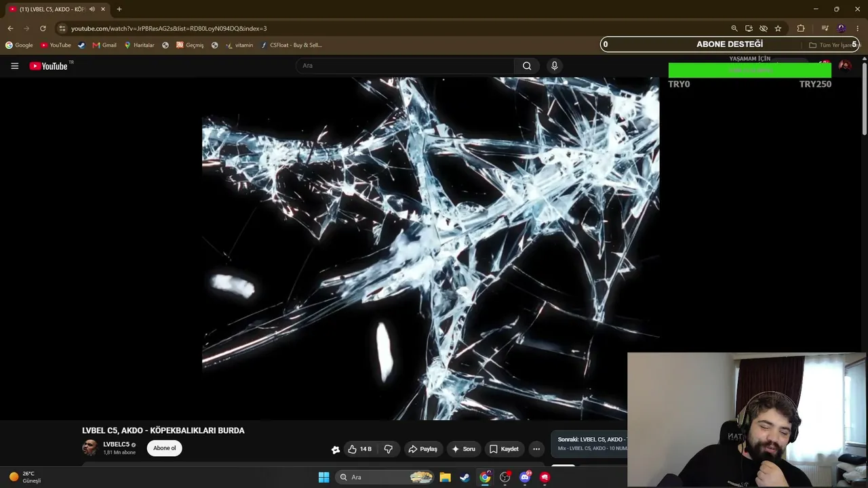Bookmark this page with the star icon

pyautogui.click(x=778, y=28)
